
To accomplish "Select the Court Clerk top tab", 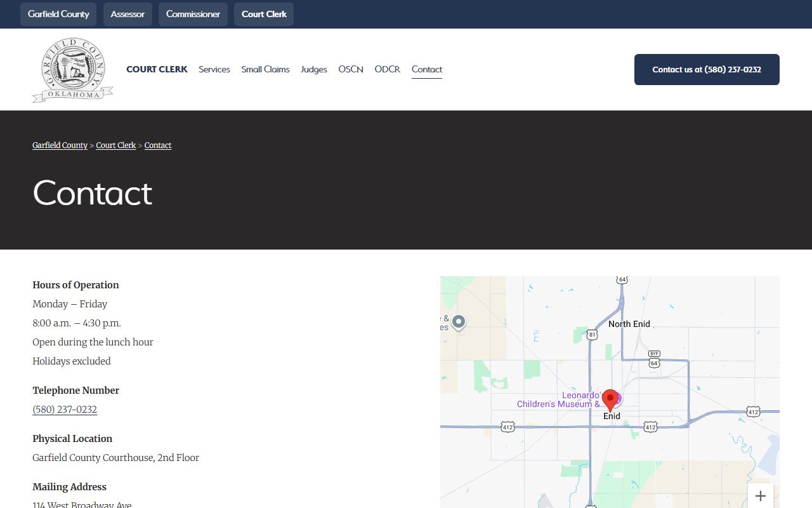I will coord(264,14).
